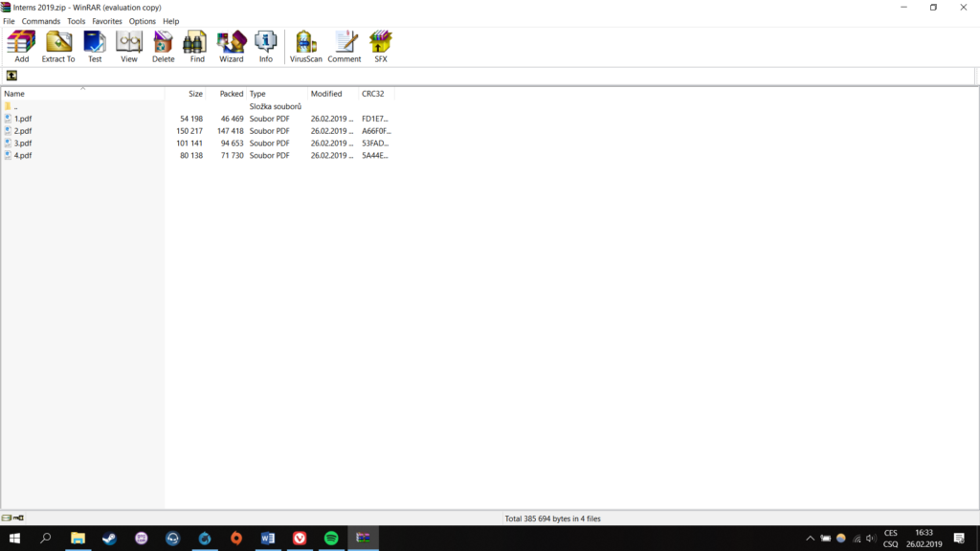The width and height of the screenshot is (980, 551).
Task: Open the Tools menu
Action: click(x=77, y=21)
